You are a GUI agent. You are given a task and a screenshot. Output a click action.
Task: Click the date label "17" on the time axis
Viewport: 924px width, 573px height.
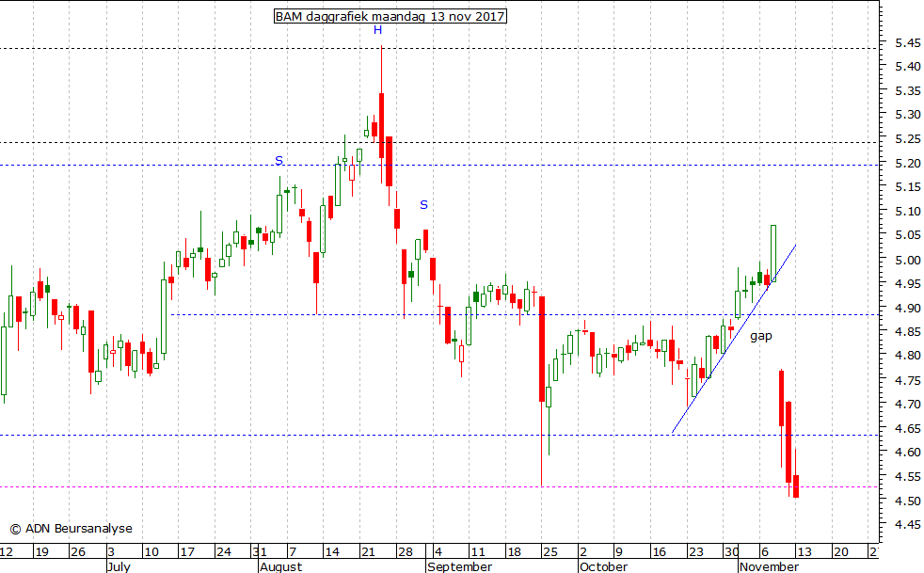click(187, 552)
